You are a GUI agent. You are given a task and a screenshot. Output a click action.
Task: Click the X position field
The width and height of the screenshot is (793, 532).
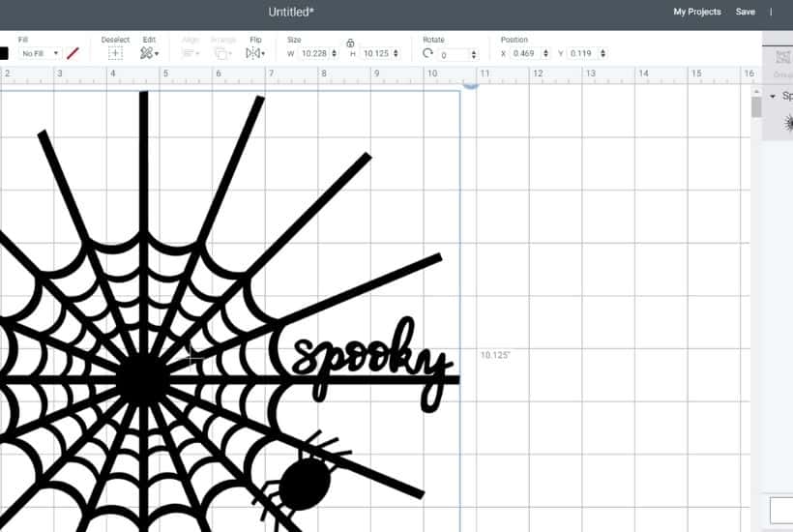pyautogui.click(x=524, y=53)
